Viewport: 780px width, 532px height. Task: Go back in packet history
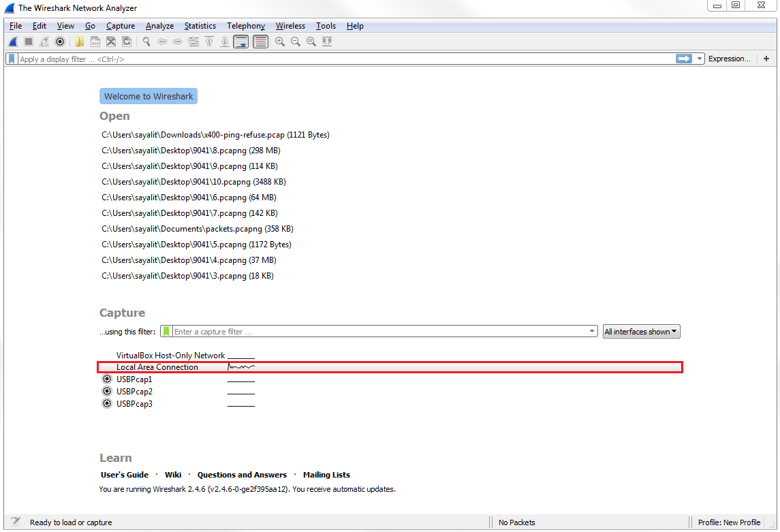click(162, 42)
